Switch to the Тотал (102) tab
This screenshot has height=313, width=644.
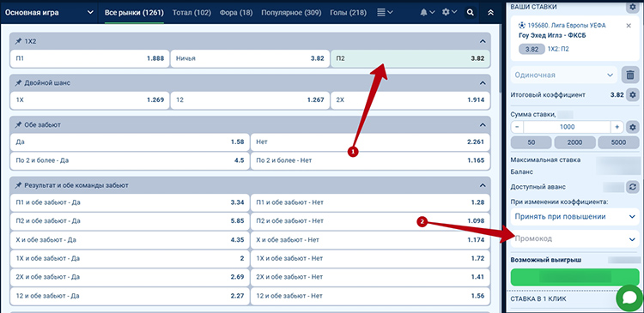pos(191,13)
